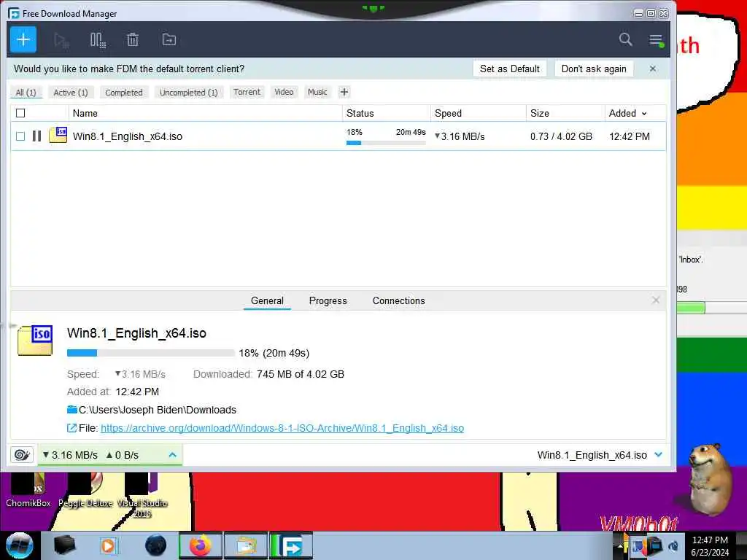The height and width of the screenshot is (560, 747).
Task: Open the archive.org download URL link
Action: [x=282, y=428]
